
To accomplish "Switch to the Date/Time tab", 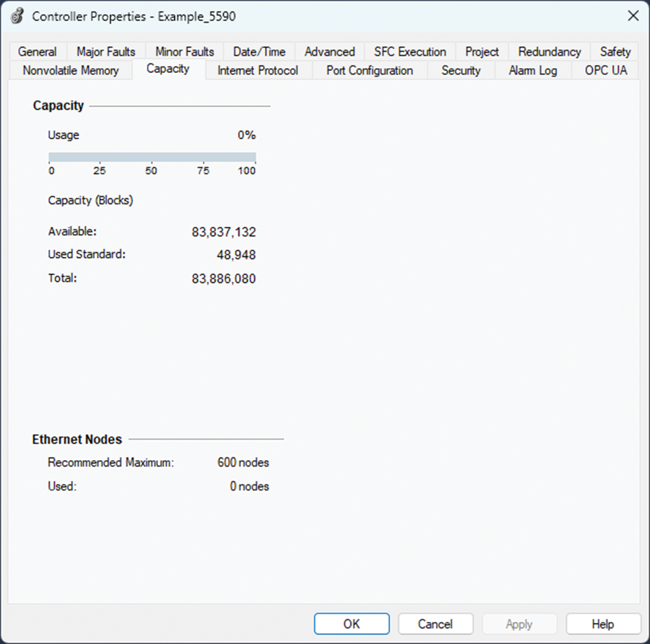I will pos(259,51).
